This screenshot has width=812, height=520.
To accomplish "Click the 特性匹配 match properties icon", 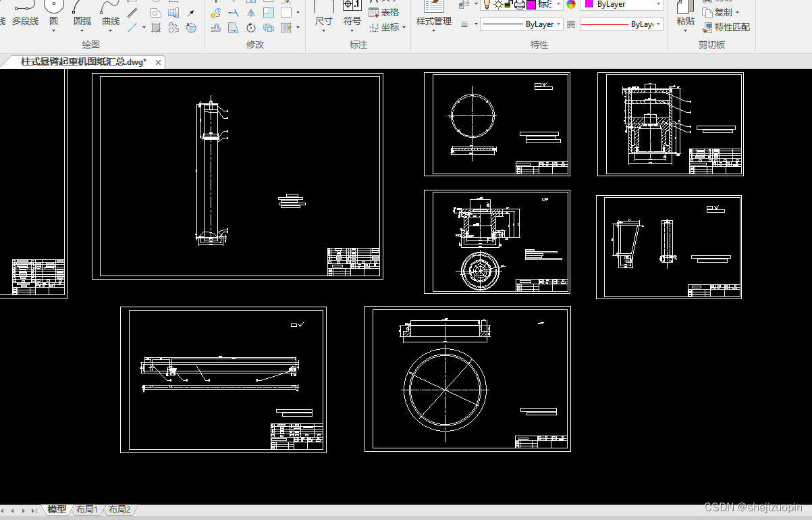I will pyautogui.click(x=726, y=28).
